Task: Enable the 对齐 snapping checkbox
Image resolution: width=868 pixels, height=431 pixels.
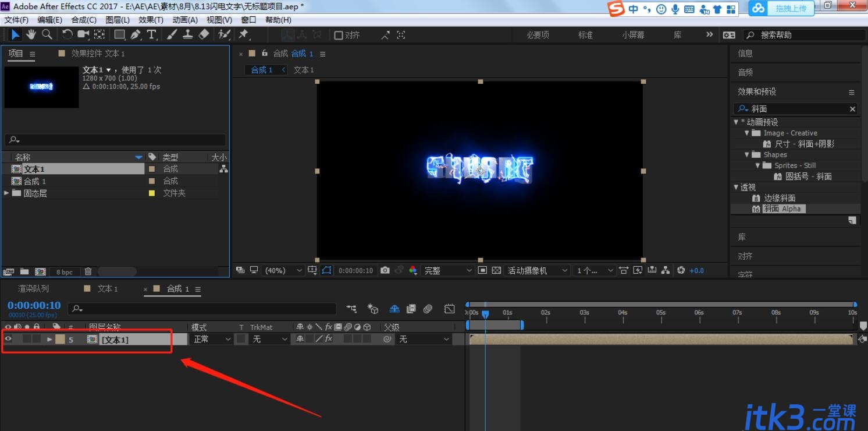Action: [x=339, y=35]
